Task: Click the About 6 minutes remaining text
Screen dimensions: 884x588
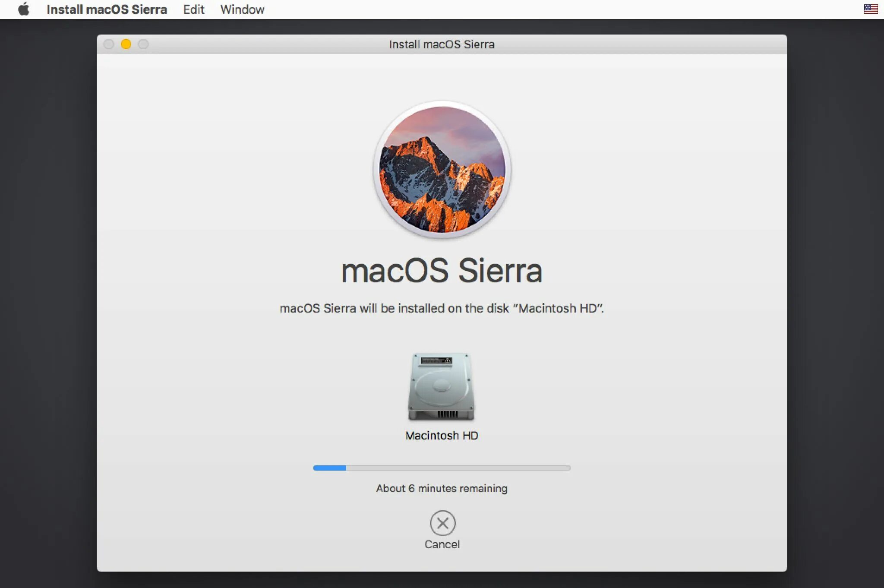Action: coord(442,488)
